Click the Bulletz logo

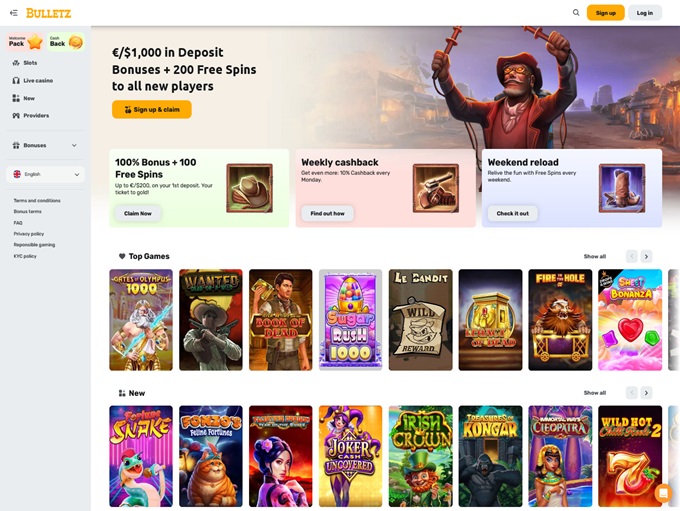[49, 13]
